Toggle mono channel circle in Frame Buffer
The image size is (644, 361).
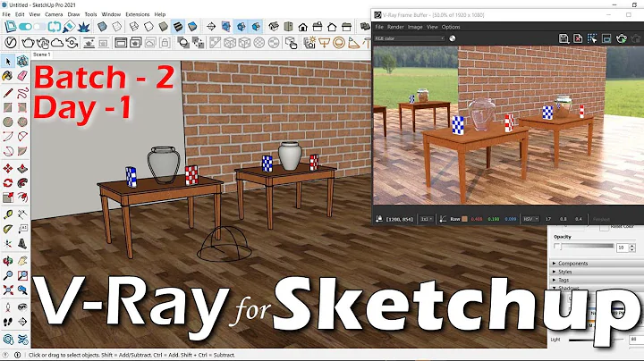click(x=453, y=38)
